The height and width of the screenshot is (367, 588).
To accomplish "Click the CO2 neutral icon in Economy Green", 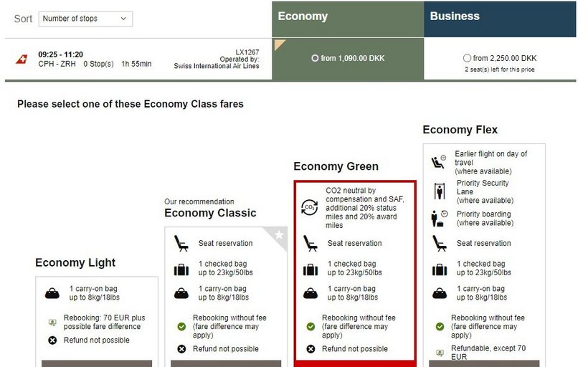I will pyautogui.click(x=309, y=208).
